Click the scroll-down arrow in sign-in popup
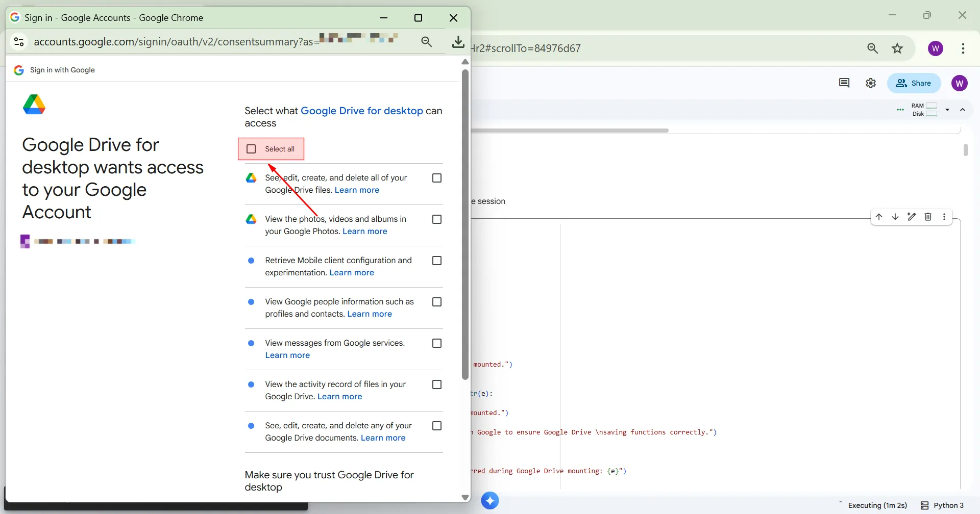The height and width of the screenshot is (514, 980). coord(465,497)
